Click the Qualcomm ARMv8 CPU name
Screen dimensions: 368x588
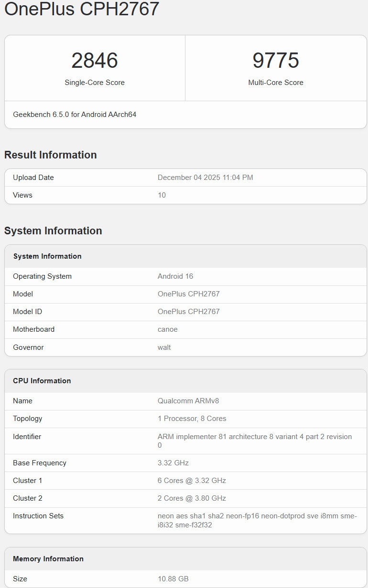point(188,401)
